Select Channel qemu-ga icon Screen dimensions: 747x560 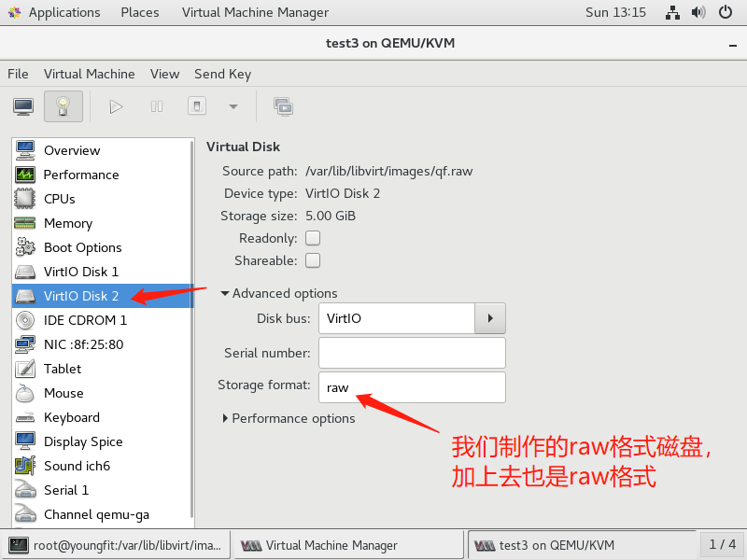(x=25, y=514)
